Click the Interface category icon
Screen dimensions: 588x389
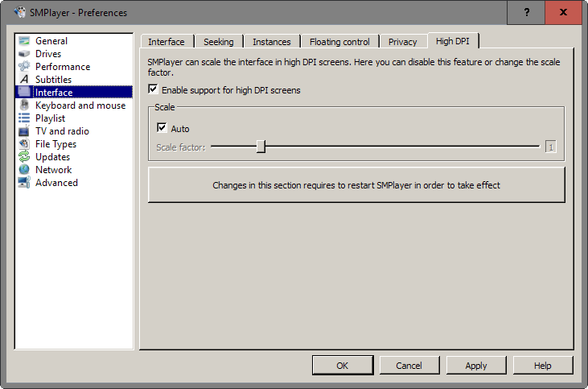click(x=24, y=92)
